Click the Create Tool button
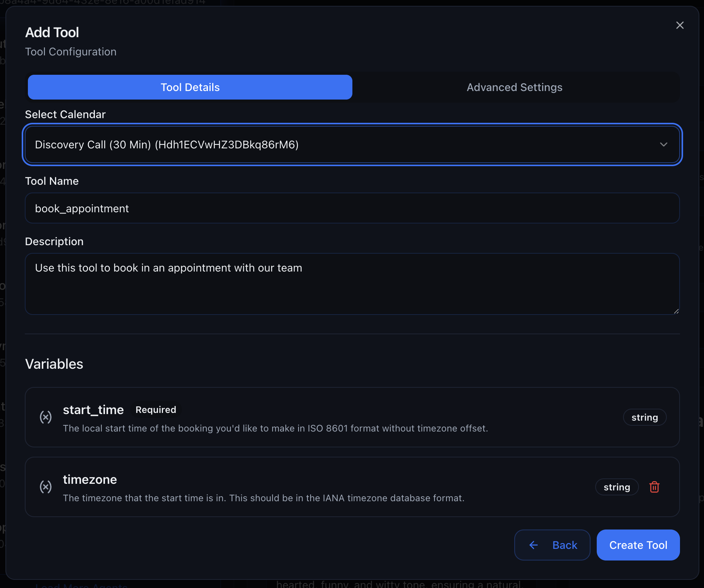 coord(638,545)
